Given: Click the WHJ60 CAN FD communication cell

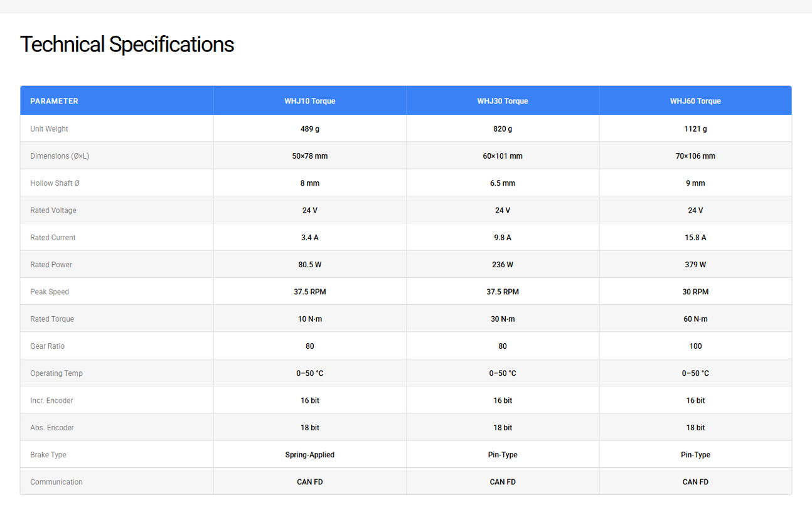Looking at the screenshot, I should tap(695, 482).
